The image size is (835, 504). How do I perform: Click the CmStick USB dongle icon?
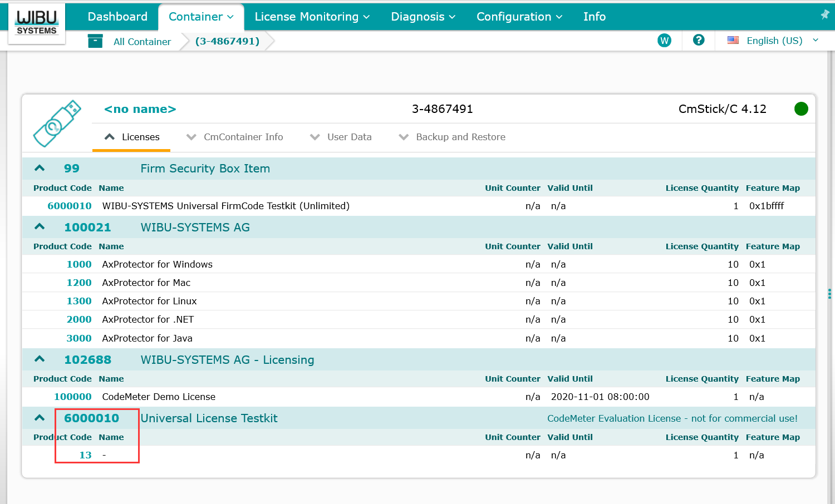[x=57, y=123]
